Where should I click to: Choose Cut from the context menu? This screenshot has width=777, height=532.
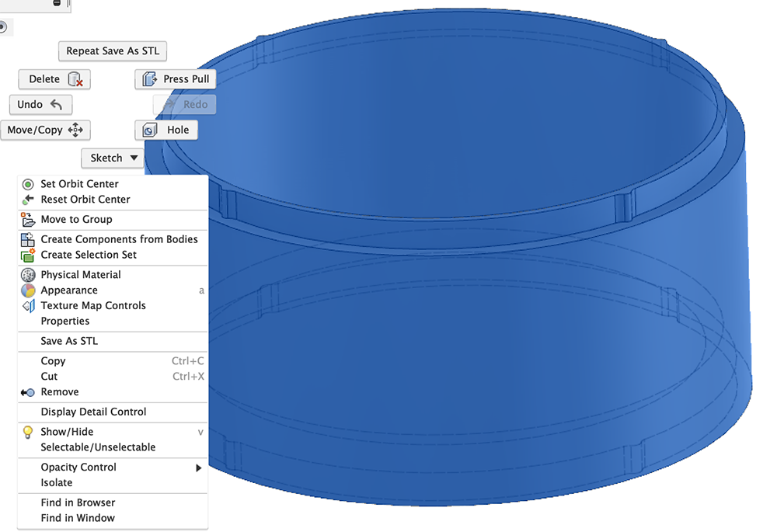click(x=113, y=377)
